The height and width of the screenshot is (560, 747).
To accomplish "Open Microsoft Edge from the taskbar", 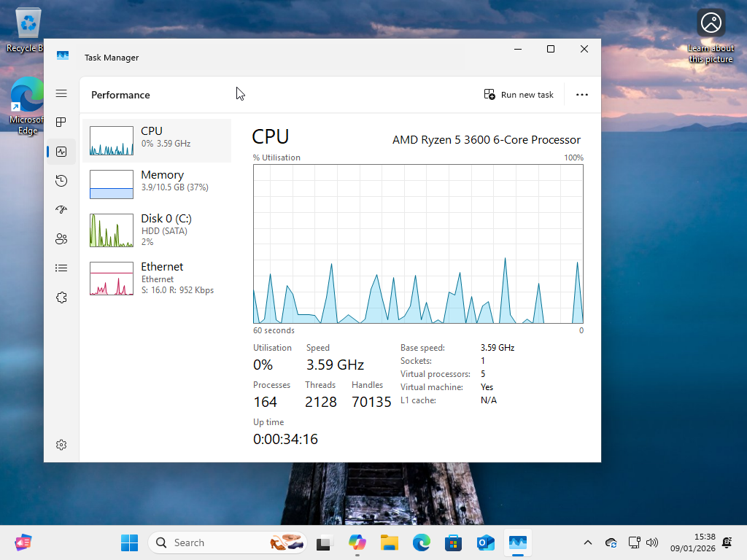I will [x=421, y=542].
